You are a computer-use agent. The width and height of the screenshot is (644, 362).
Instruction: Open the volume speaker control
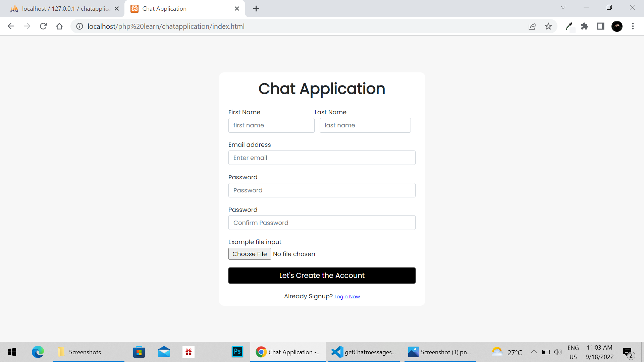558,352
